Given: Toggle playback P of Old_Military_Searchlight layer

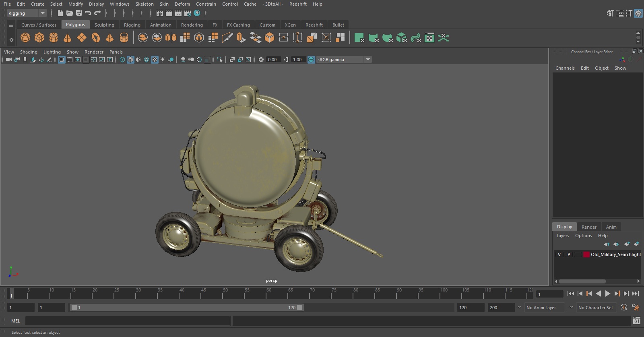Looking at the screenshot, I should 569,254.
